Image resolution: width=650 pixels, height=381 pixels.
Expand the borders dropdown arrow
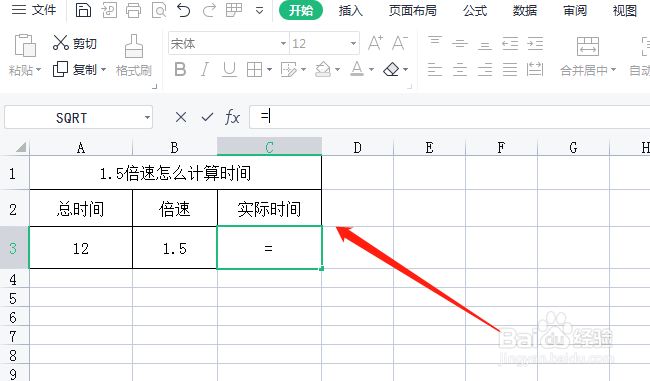tap(269, 70)
